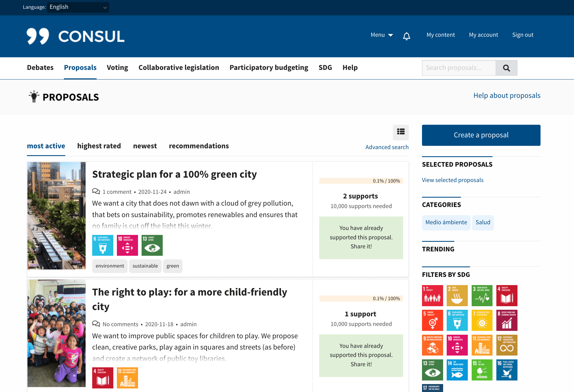This screenshot has height=392, width=574.
Task: Filter by SDG 8 Decent Work icon
Action: coord(507,320)
